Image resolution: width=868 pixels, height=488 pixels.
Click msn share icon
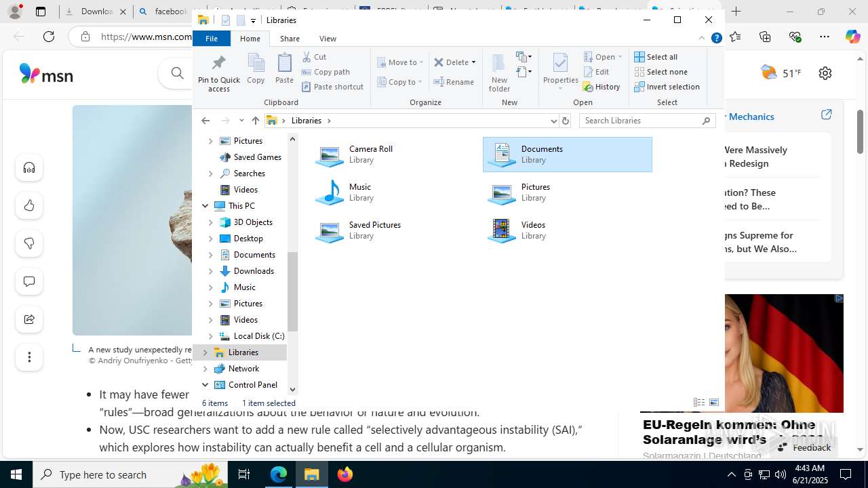coord(29,319)
